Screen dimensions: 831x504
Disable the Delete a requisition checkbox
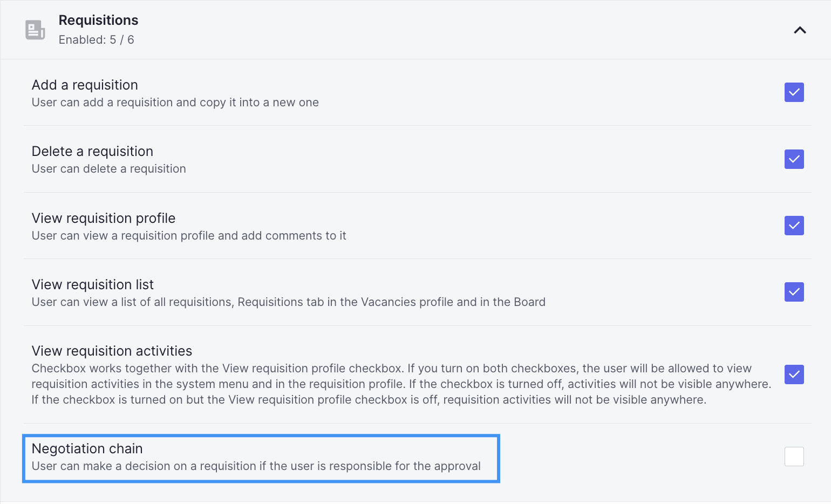click(794, 159)
